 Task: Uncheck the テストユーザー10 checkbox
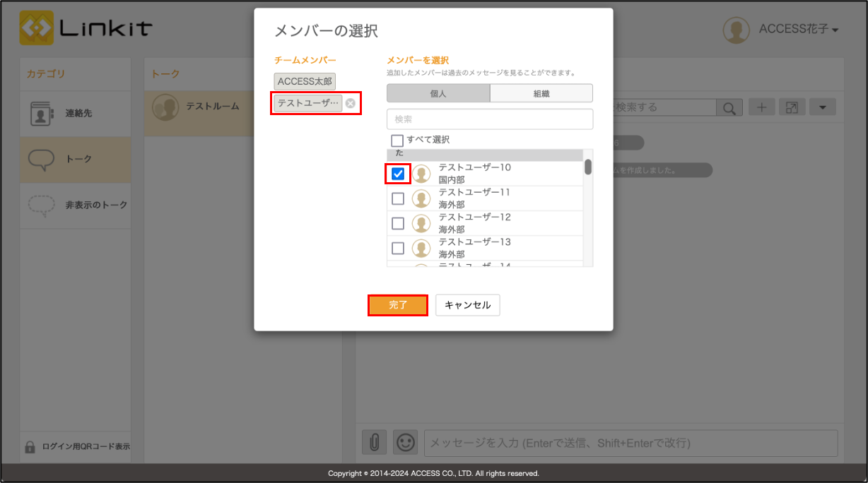pos(398,174)
